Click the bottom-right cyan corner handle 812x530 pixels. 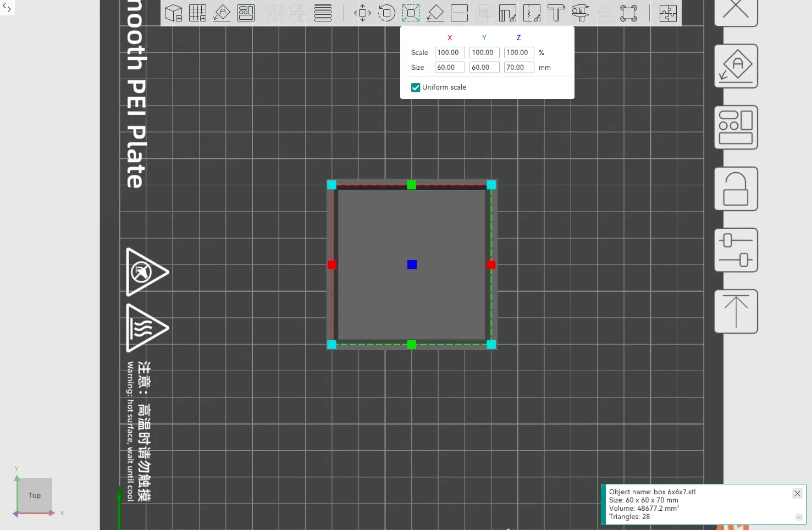point(491,345)
